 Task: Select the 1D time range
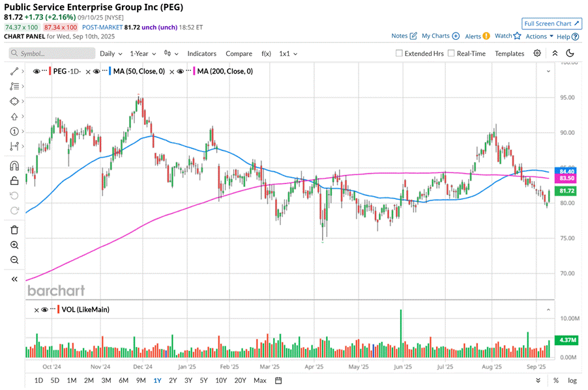pyautogui.click(x=38, y=381)
